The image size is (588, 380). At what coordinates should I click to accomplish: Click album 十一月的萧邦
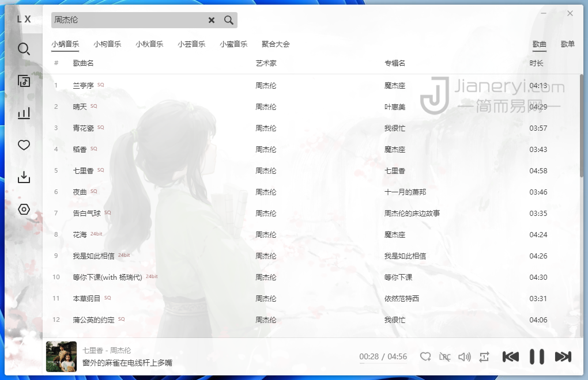(405, 192)
